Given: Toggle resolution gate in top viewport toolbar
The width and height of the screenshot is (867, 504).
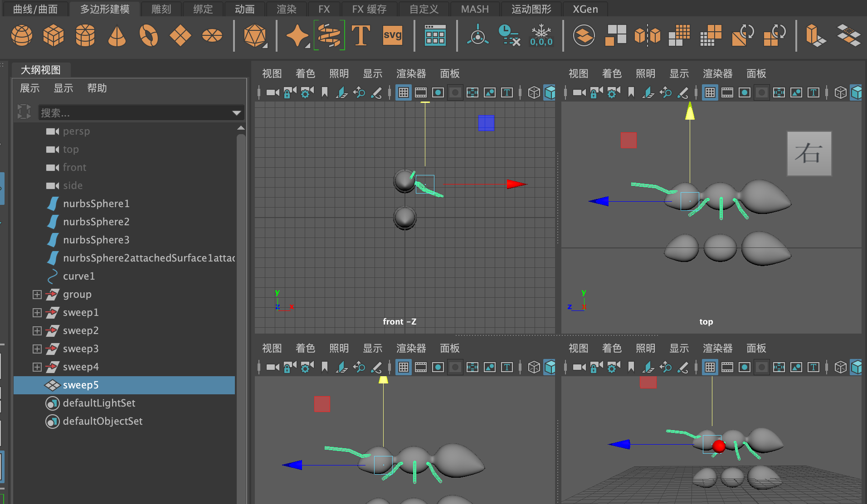Looking at the screenshot, I should 745,92.
